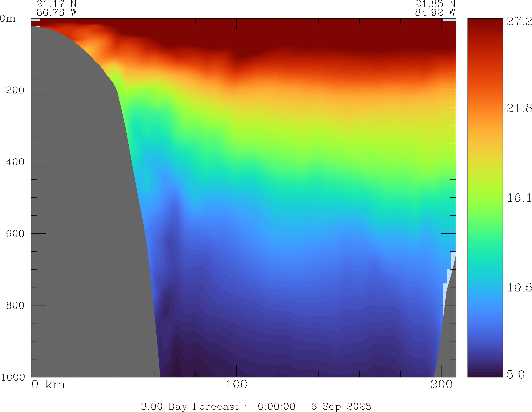
Task: Click the 400 depth axis label
Action: click(15, 162)
